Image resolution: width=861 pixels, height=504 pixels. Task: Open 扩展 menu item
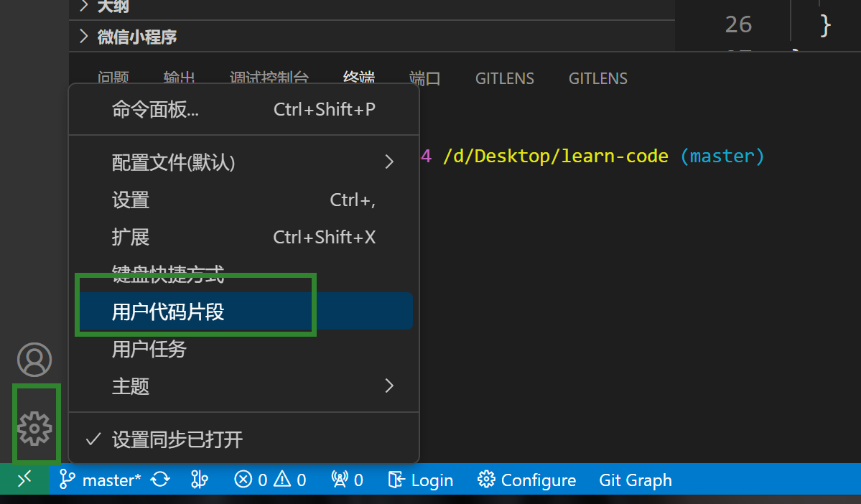click(244, 237)
